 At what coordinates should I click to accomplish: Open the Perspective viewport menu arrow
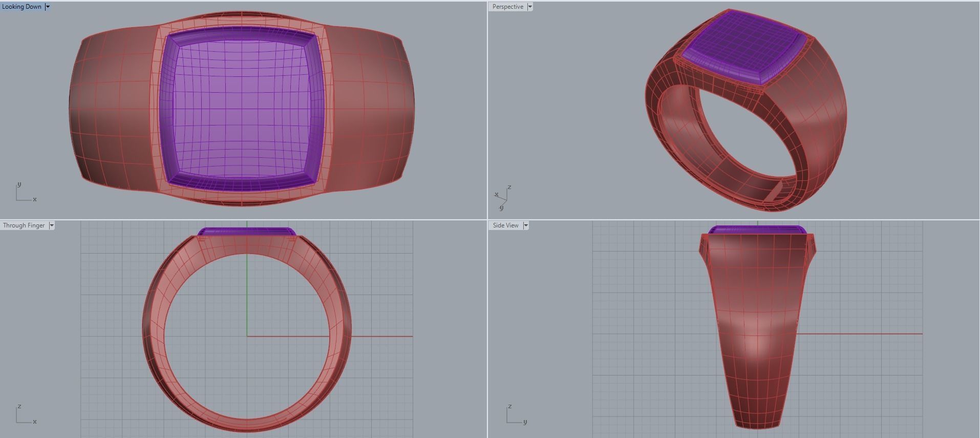530,7
